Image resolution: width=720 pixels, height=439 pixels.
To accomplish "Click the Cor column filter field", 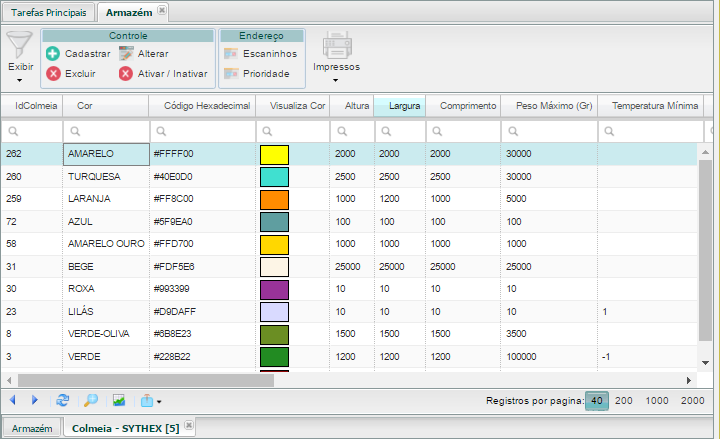I will pos(106,131).
